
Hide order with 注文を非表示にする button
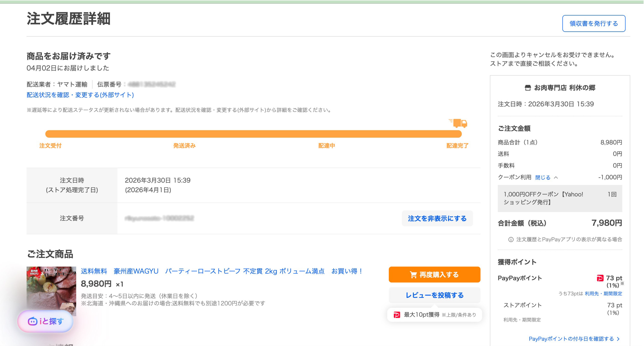(x=437, y=219)
